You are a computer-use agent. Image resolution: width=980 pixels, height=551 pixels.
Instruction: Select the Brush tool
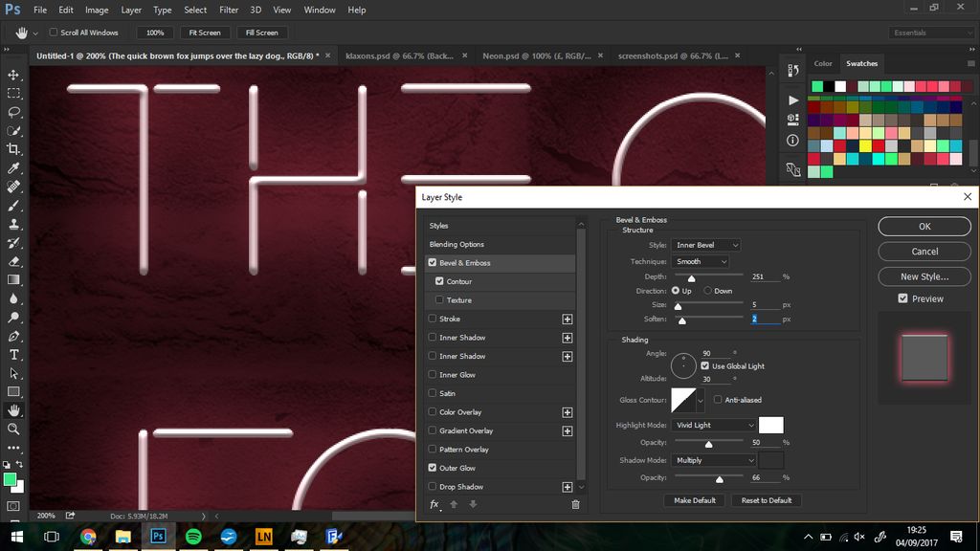tap(13, 205)
